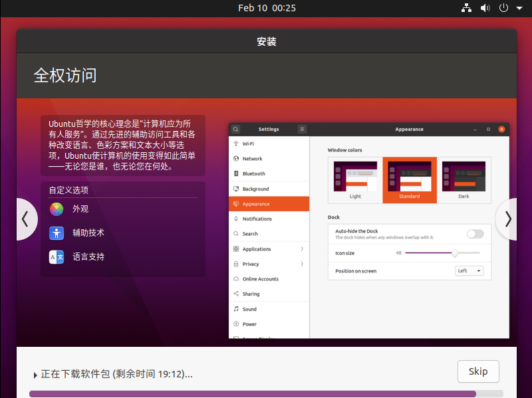This screenshot has width=532, height=398.
Task: Toggle the Auto-hide the Dock switch
Action: [x=475, y=234]
